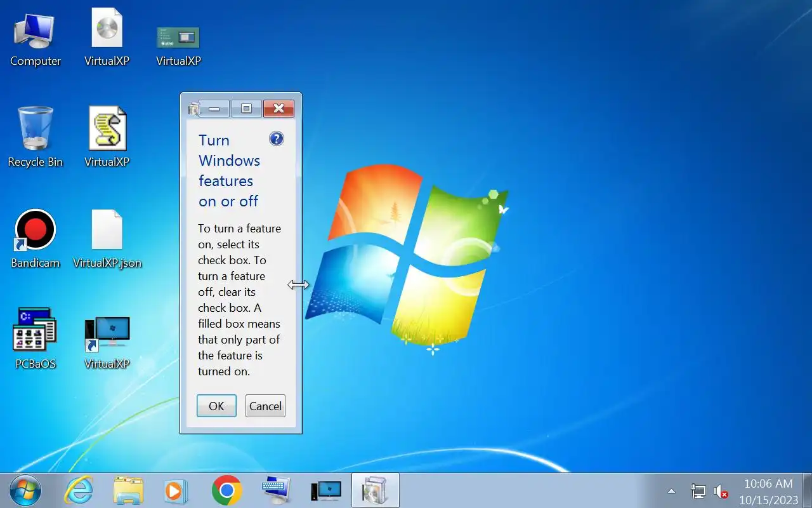Open Windows Explorer from the taskbar
Screen dimensions: 812x508
click(128, 490)
